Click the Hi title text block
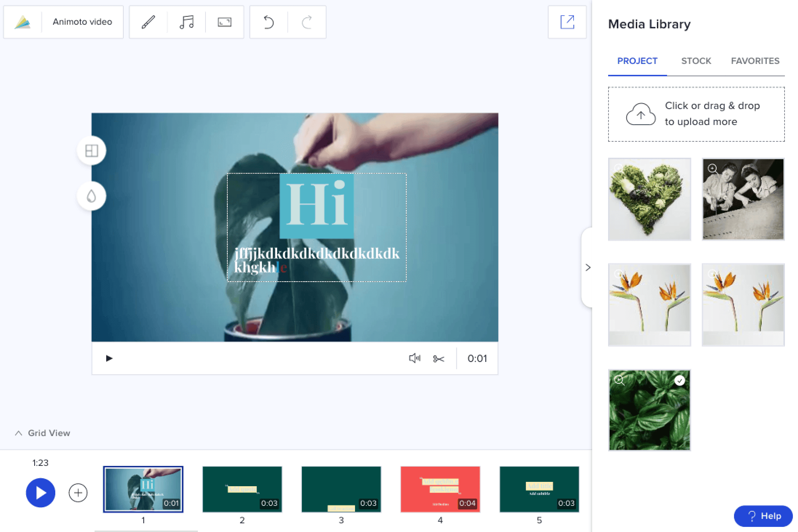The height and width of the screenshot is (532, 798). click(x=316, y=206)
